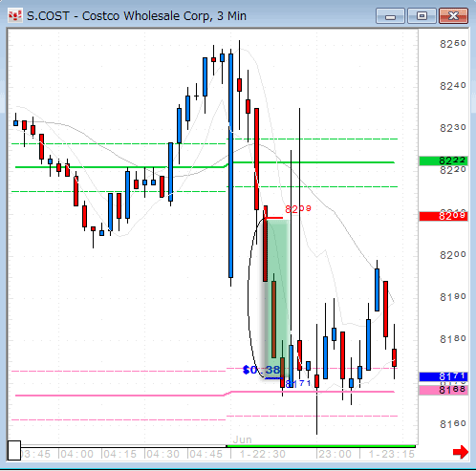The image size is (476, 471).
Task: Click the 1-22:30 time axis label
Action: point(263,454)
